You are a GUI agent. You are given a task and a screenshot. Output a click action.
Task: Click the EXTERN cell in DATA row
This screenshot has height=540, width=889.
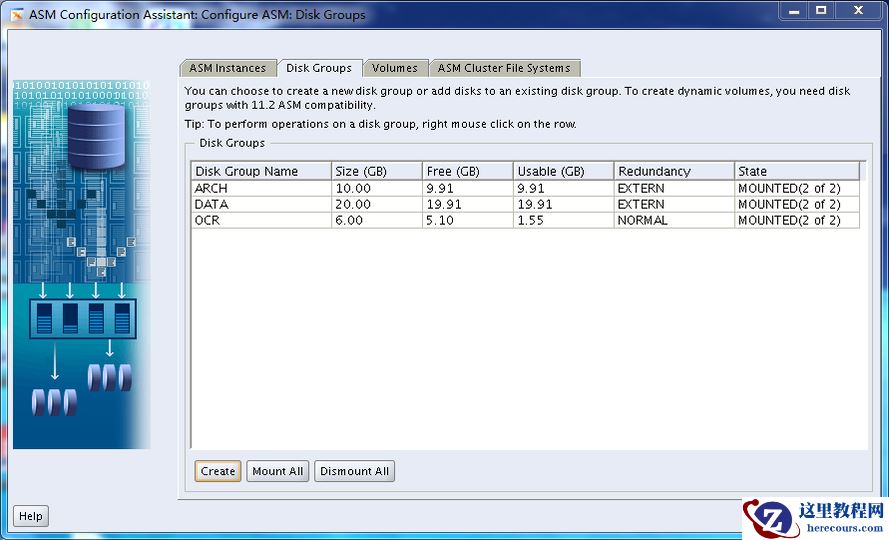(x=674, y=204)
